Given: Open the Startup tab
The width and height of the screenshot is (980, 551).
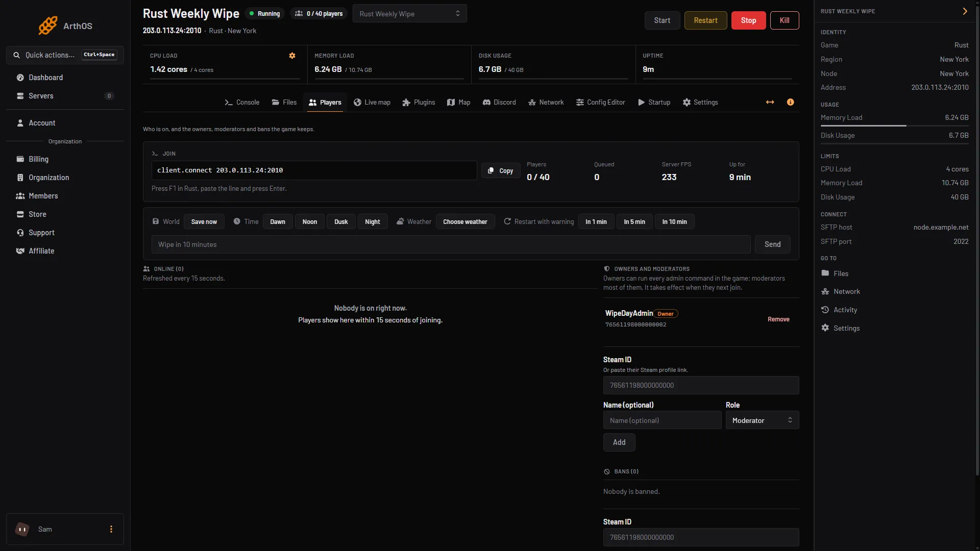Looking at the screenshot, I should pos(654,103).
